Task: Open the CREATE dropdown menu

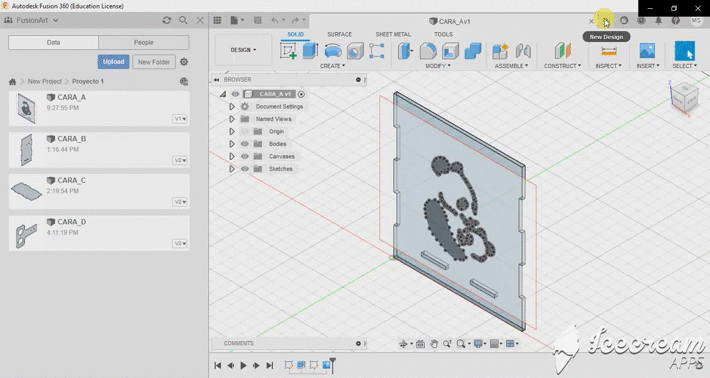Action: (332, 66)
